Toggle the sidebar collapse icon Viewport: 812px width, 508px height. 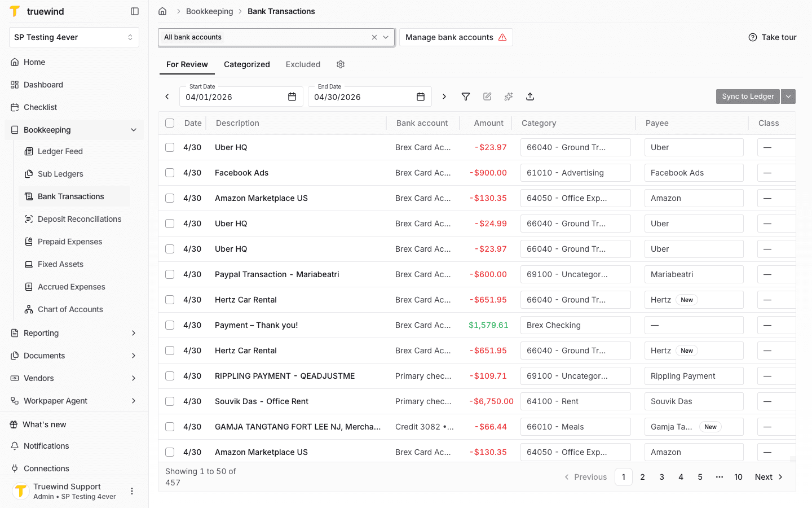pos(135,11)
